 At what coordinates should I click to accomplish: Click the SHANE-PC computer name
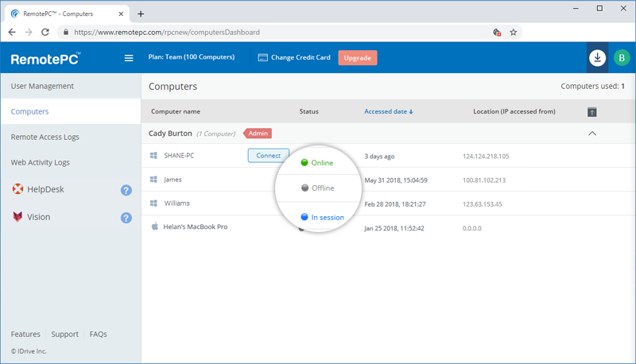[179, 156]
